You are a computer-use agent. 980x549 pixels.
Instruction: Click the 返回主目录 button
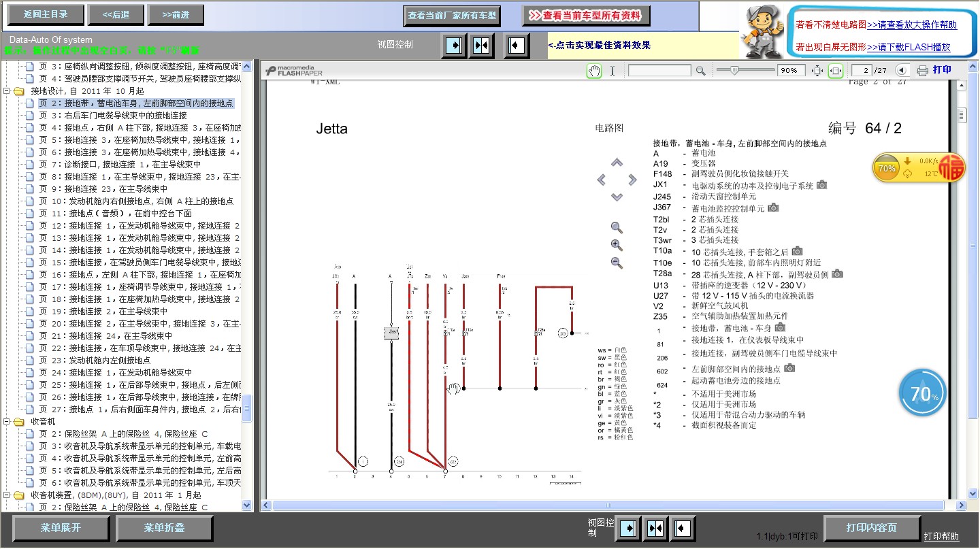(46, 14)
